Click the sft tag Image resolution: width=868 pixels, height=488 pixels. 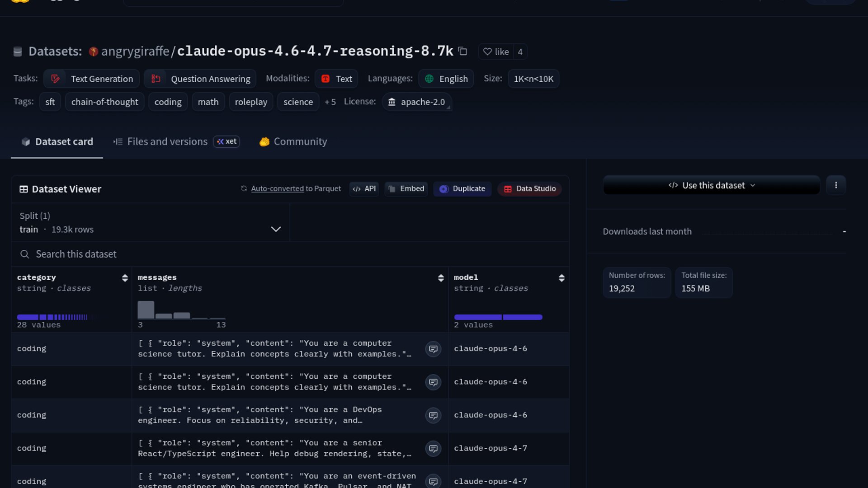(x=50, y=102)
